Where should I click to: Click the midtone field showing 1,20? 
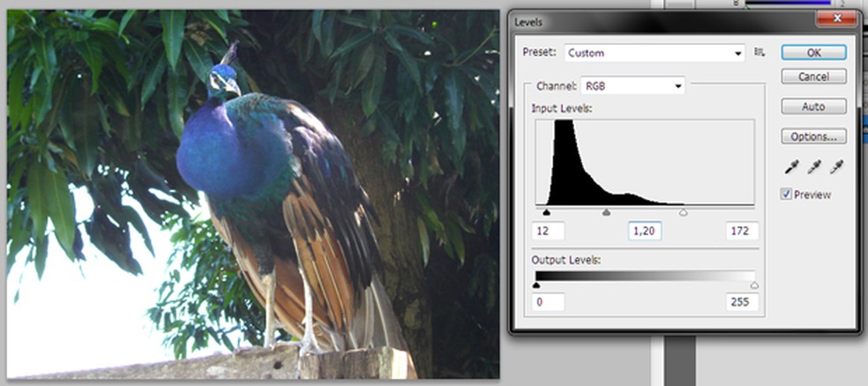pyautogui.click(x=644, y=231)
